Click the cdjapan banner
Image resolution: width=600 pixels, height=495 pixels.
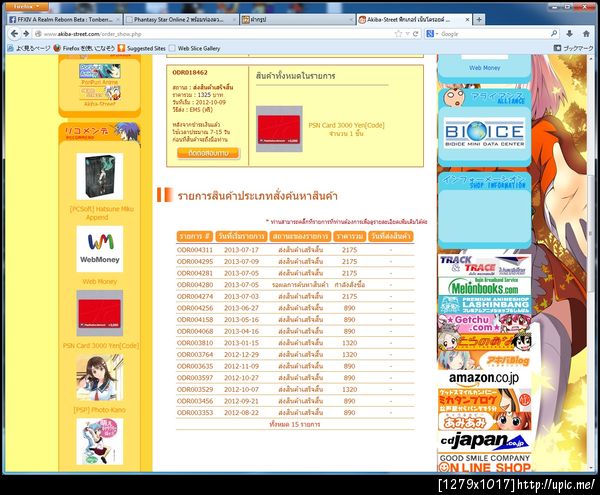(x=484, y=441)
